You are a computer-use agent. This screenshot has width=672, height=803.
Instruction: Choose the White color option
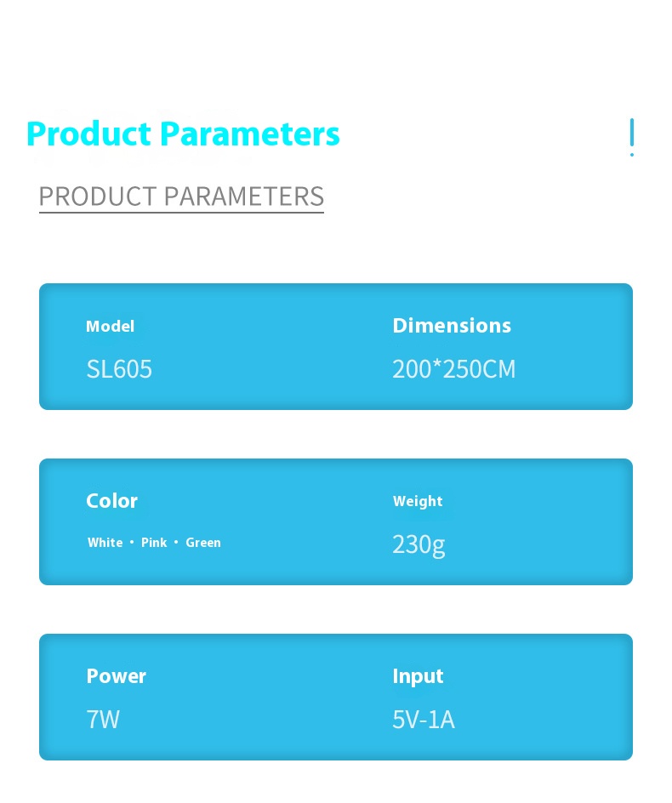[x=105, y=543]
